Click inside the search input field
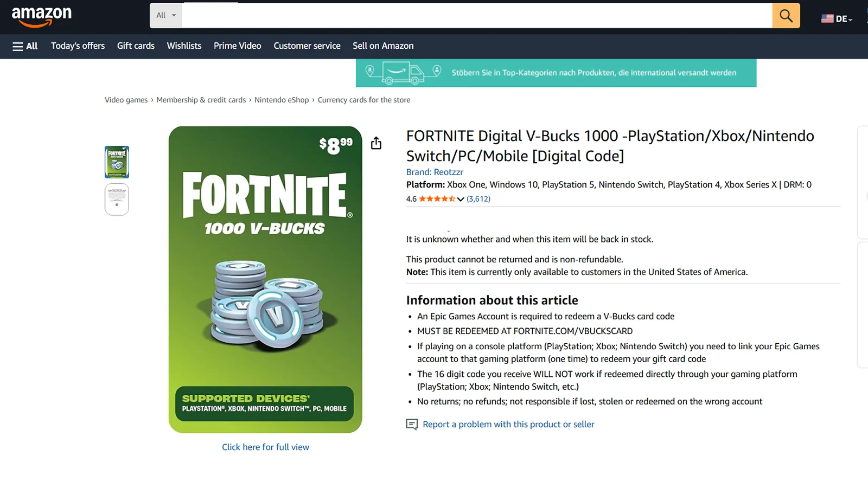This screenshot has width=868, height=488. (x=477, y=15)
